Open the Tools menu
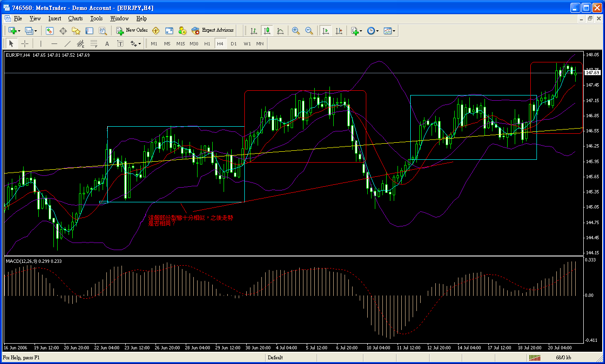605x364 pixels. point(96,18)
